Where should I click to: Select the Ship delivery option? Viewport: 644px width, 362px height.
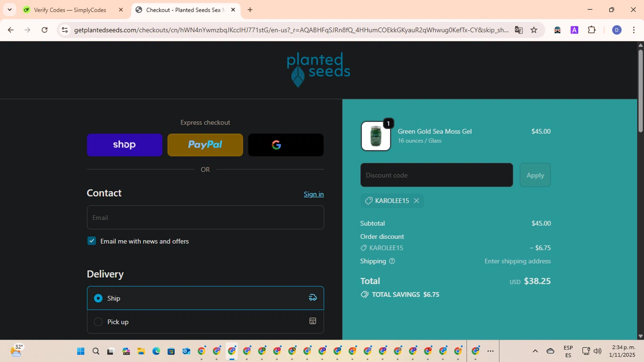coord(205,298)
